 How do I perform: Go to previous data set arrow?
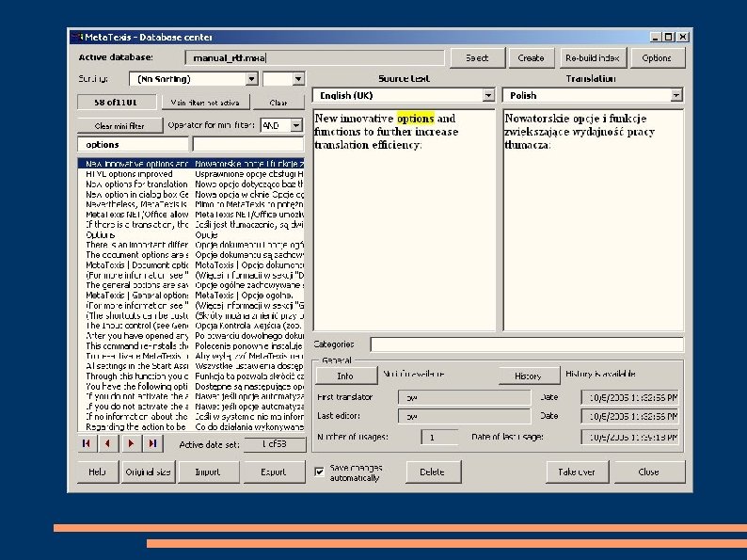[x=108, y=443]
